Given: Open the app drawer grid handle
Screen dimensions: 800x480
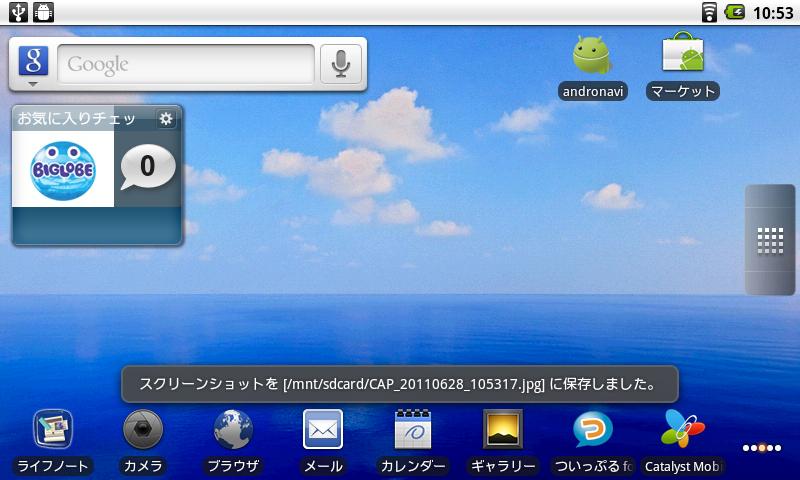Looking at the screenshot, I should coord(770,240).
